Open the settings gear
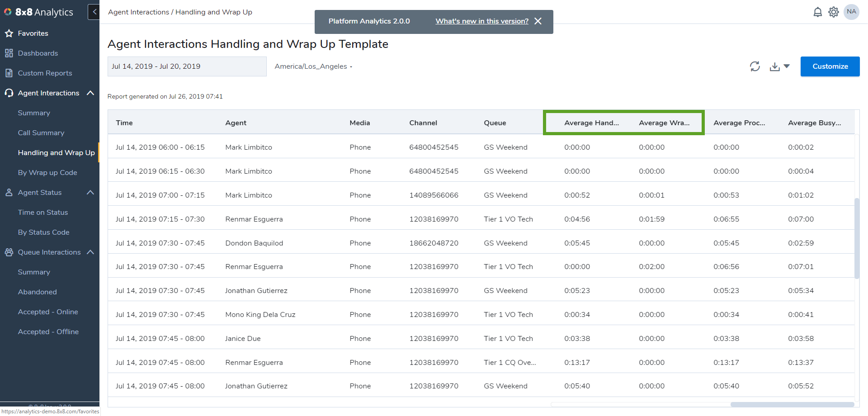This screenshot has width=868, height=416. (834, 12)
